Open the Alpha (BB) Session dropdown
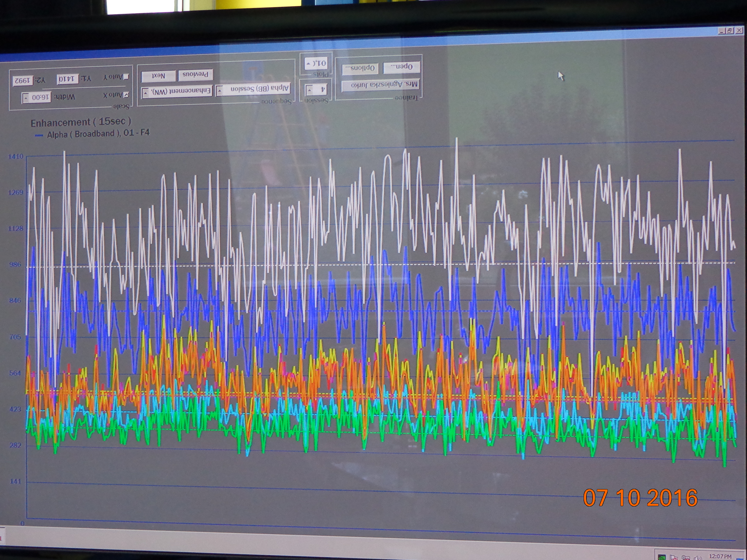 [x=220, y=90]
